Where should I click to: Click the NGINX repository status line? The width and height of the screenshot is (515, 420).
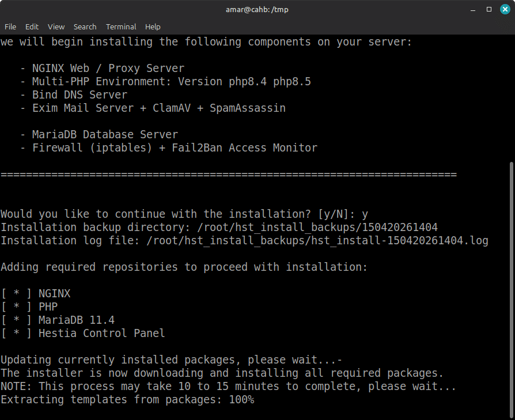pos(36,293)
